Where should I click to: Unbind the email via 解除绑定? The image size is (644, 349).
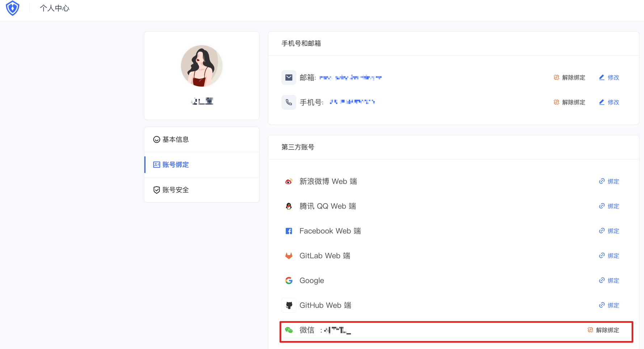[x=569, y=77]
